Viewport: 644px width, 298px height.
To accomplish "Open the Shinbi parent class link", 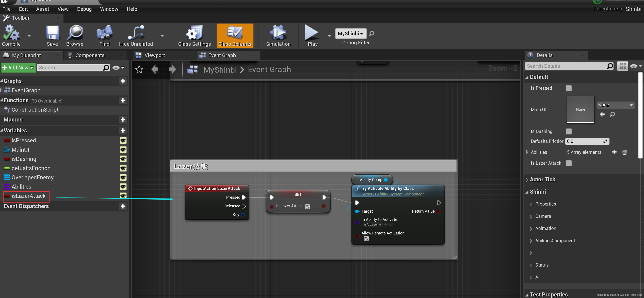I will [633, 9].
